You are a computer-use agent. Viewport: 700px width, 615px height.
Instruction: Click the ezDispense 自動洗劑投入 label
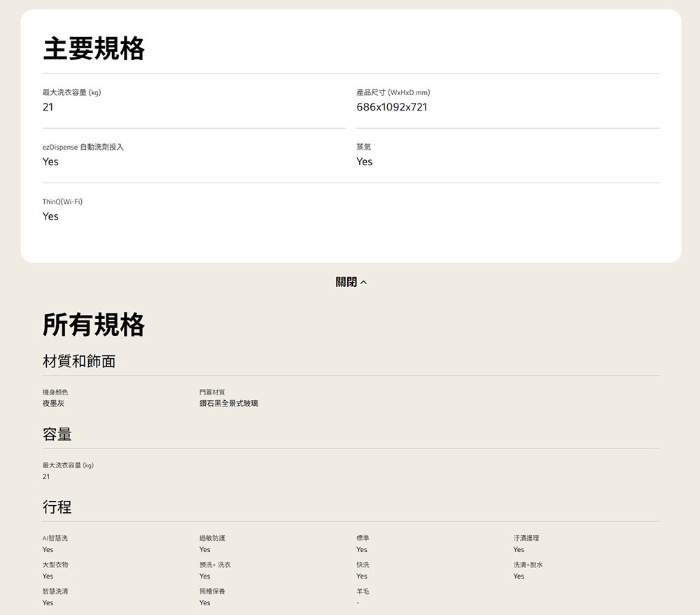coord(83,147)
